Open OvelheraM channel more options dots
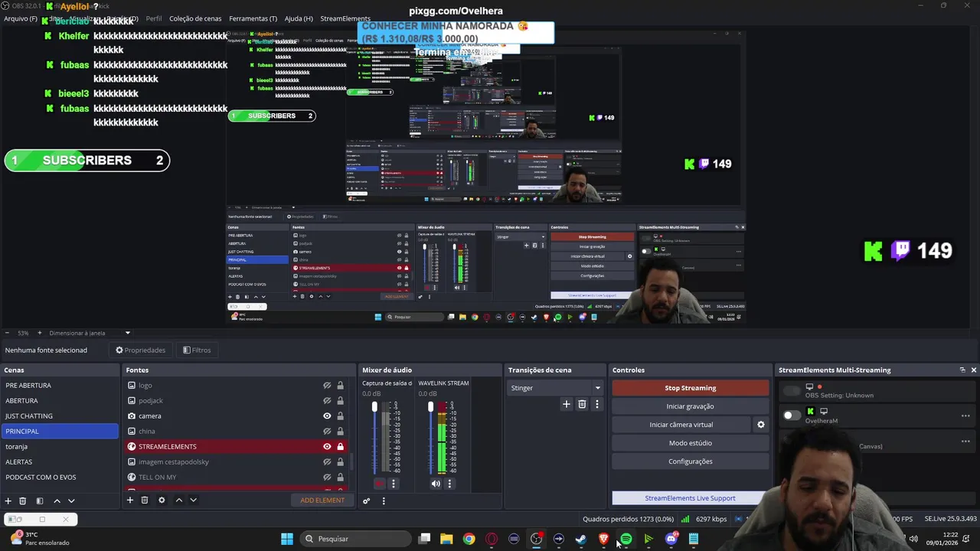 pyautogui.click(x=965, y=416)
